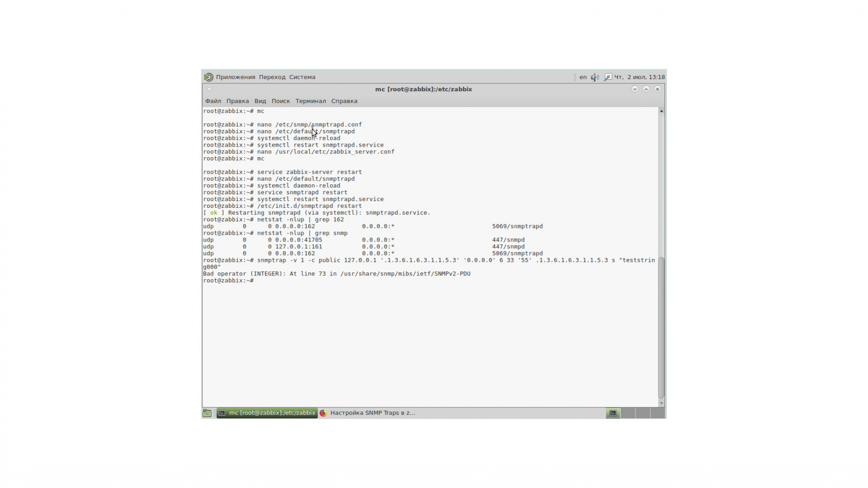
Task: Click the 'Restarting snmptrapd (via systemctl)' status line
Action: [317, 213]
